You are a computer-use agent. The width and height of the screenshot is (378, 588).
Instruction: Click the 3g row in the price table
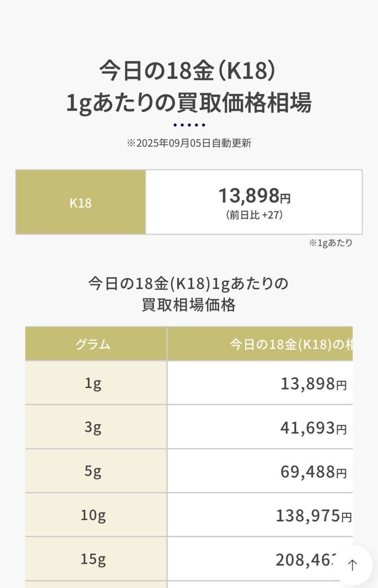pyautogui.click(x=96, y=427)
